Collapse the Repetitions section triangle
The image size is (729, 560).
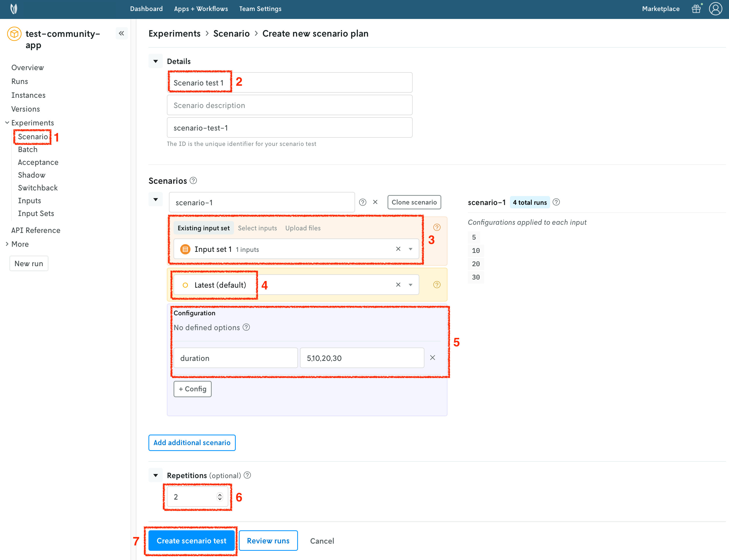point(155,475)
